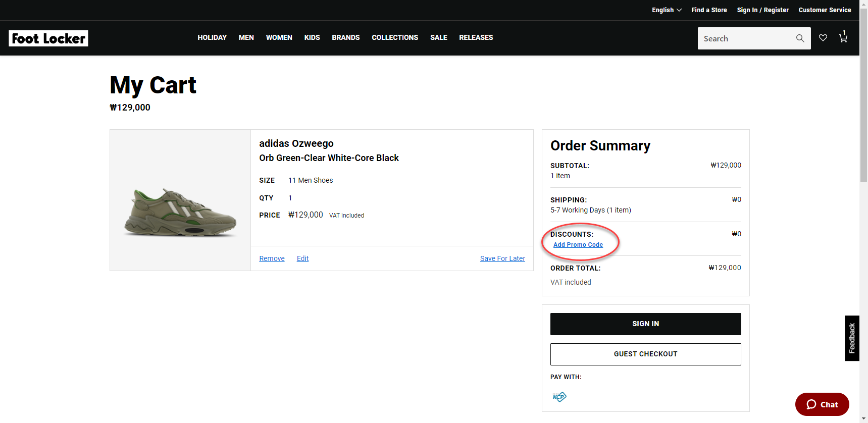Open the COLLECTIONS menu

pos(395,37)
